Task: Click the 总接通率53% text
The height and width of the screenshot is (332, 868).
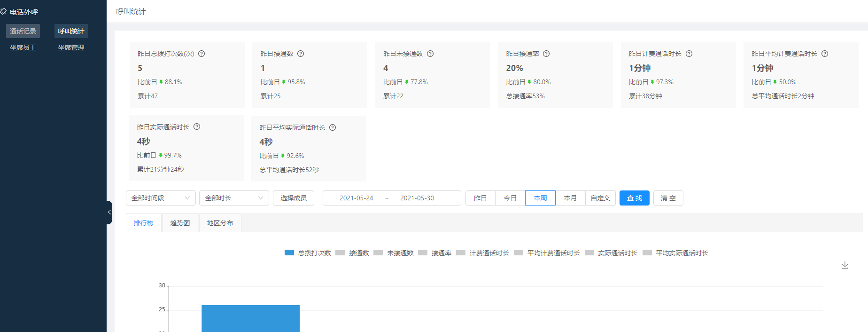Action: [526, 96]
